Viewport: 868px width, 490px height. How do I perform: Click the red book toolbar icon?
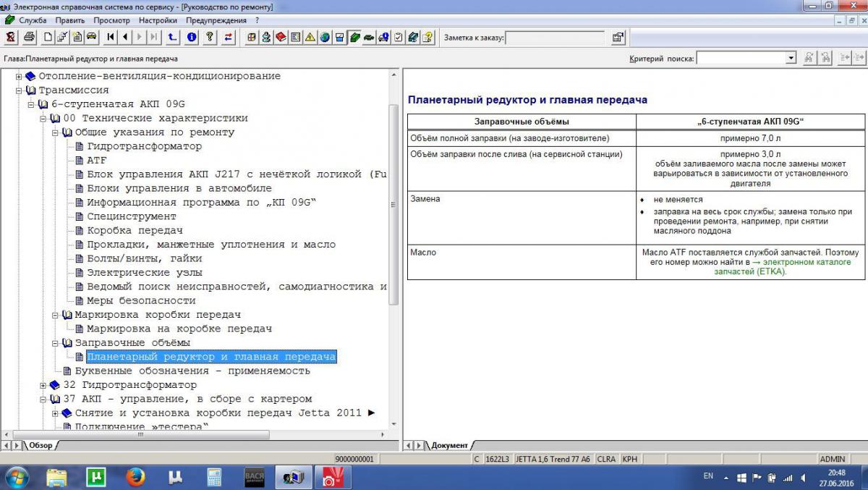[281, 37]
